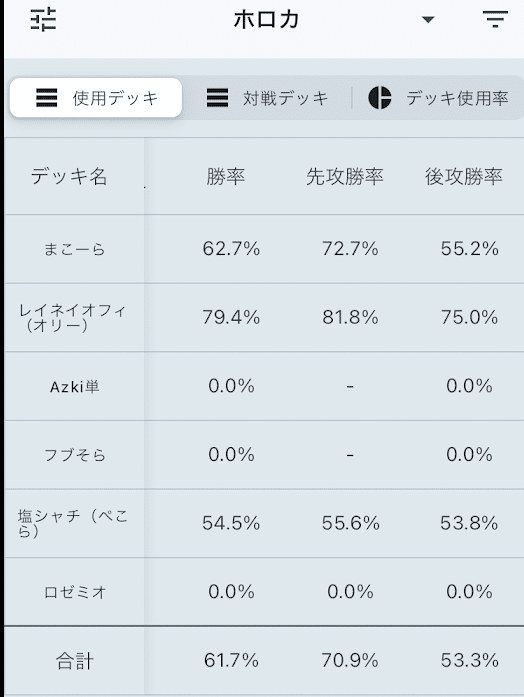Sort by the 勝率 column header

226,176
